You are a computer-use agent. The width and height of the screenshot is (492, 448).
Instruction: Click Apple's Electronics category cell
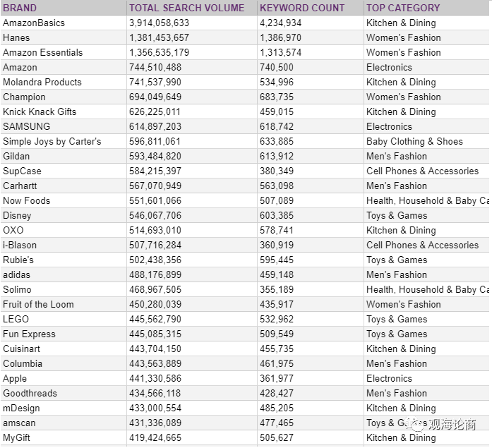point(427,378)
